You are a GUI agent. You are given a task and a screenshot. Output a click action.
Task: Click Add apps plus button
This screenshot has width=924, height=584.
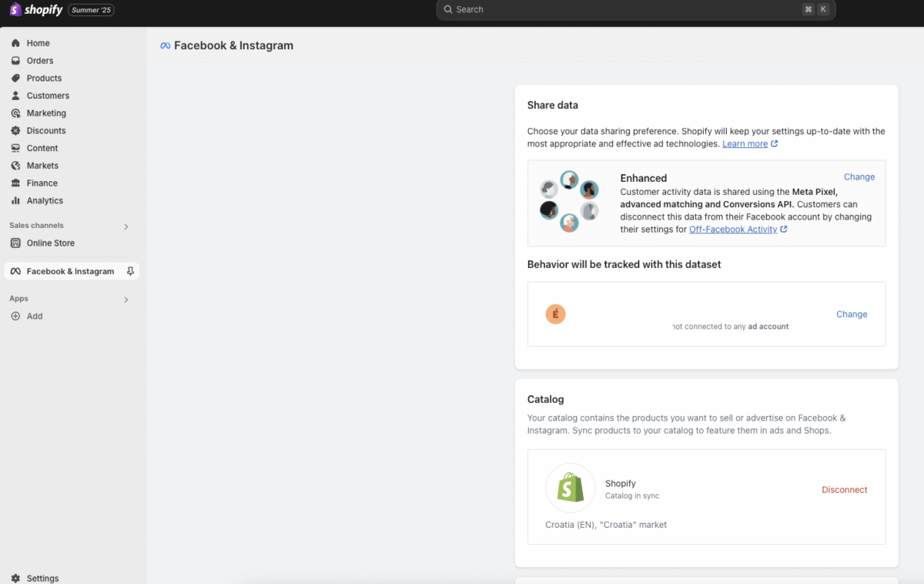coord(15,316)
